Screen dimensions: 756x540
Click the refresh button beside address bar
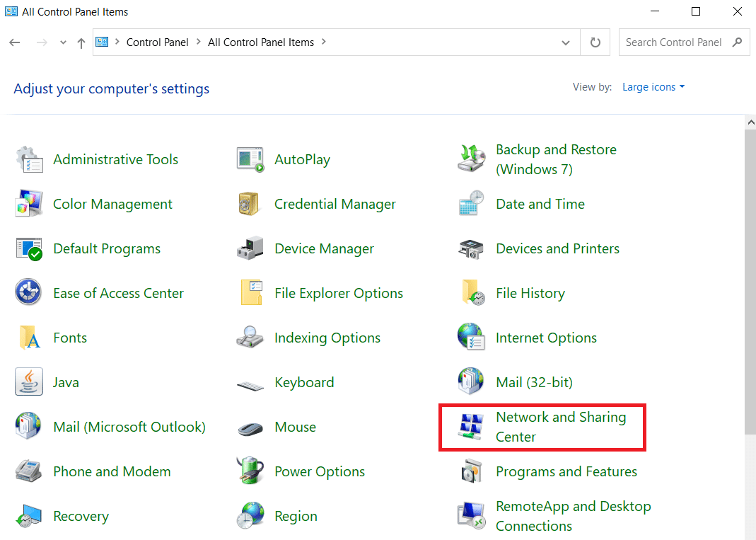coord(595,42)
